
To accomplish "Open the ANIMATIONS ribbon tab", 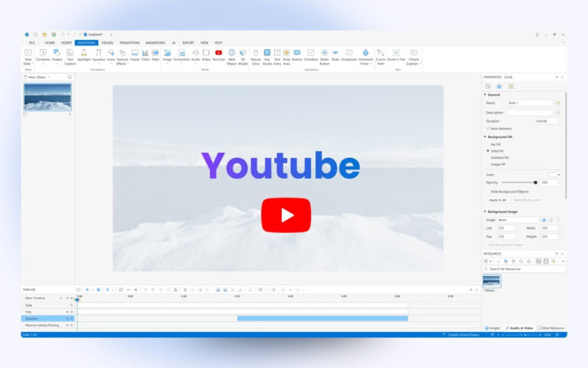I will [155, 43].
